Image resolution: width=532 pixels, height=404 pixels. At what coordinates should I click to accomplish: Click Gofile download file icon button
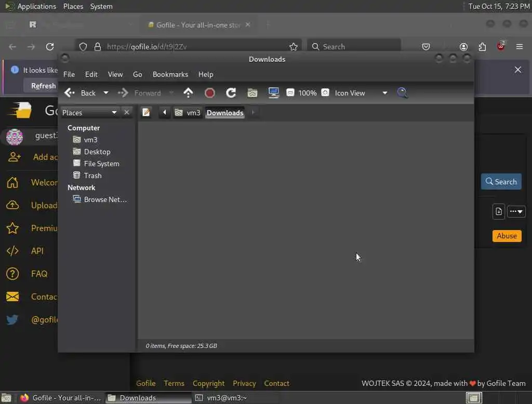tap(499, 211)
